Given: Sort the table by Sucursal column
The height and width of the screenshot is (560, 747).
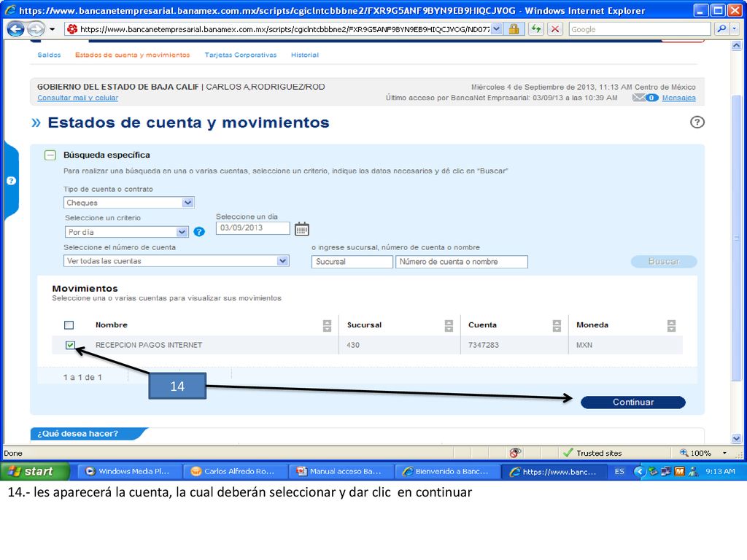Looking at the screenshot, I should (449, 326).
